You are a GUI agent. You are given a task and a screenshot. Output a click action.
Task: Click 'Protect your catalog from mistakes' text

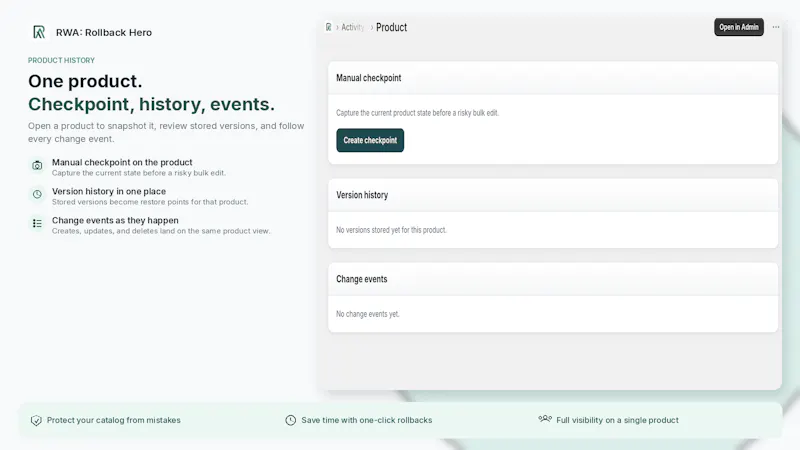[x=114, y=420]
